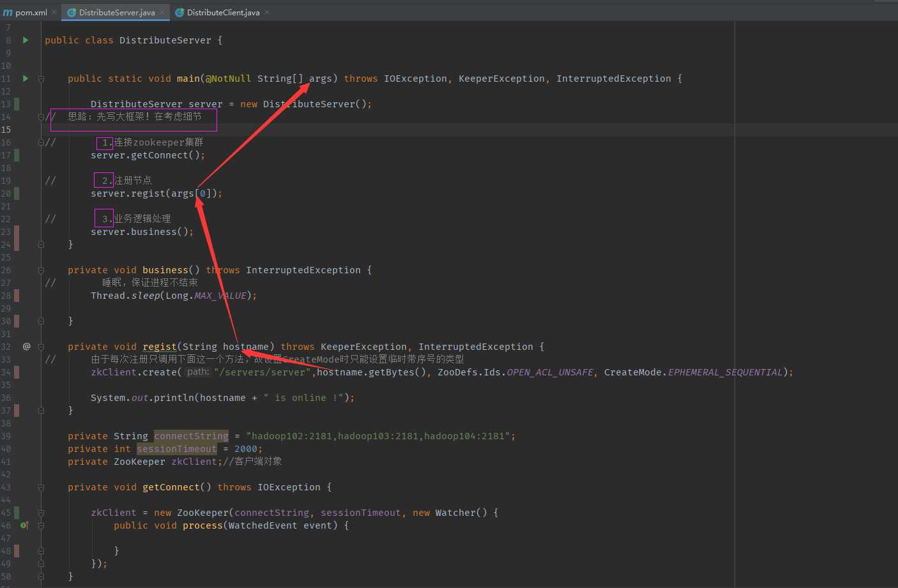Viewport: 898px width, 588px height.
Task: Close the pom.xml tab
Action: pyautogui.click(x=54, y=12)
